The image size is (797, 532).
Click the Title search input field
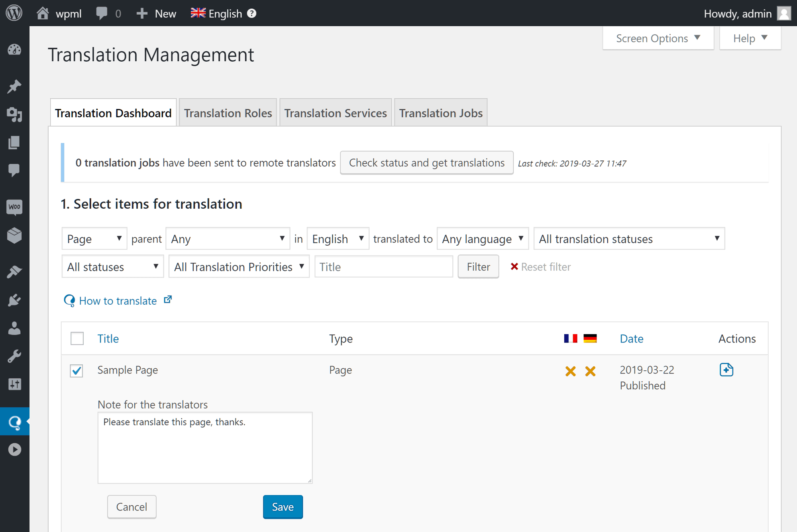(x=383, y=266)
